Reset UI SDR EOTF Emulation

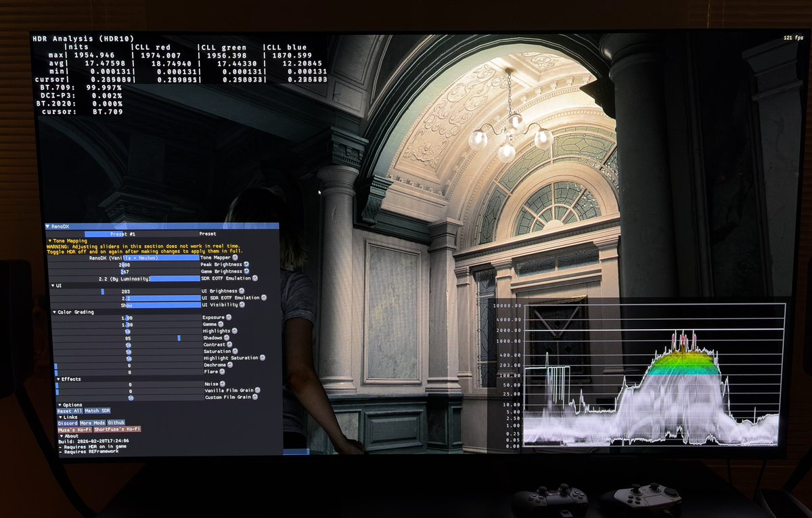point(263,298)
